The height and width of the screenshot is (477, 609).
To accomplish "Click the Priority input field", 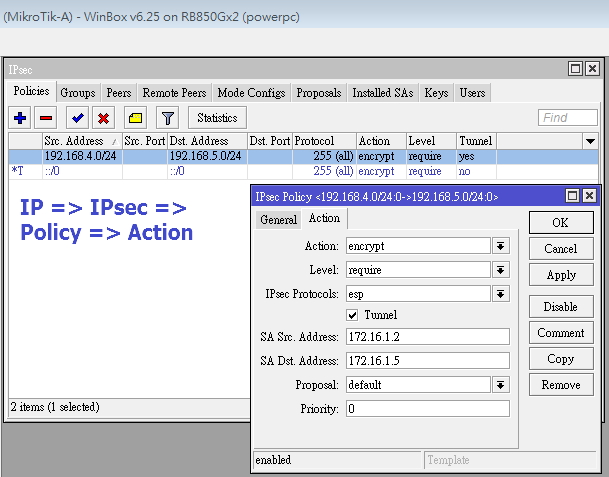I will [x=428, y=409].
